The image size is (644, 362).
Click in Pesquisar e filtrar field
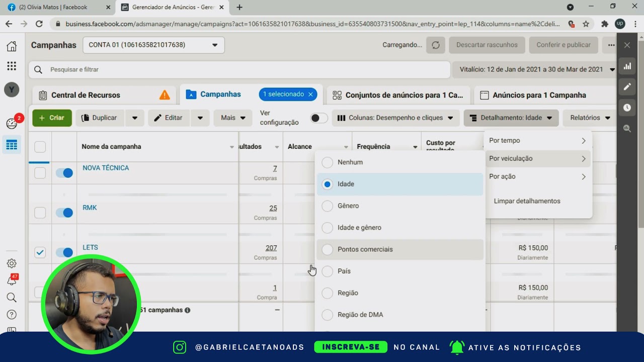click(x=239, y=69)
